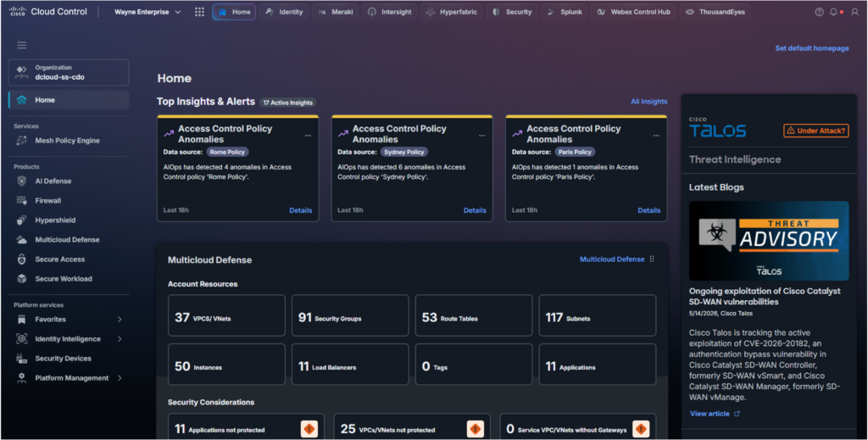
Task: Open the user profile icon
Action: coord(854,12)
